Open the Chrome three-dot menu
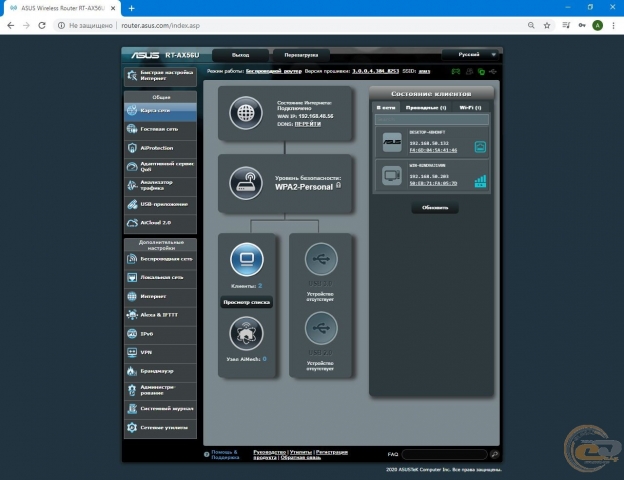624x480 pixels. click(613, 25)
